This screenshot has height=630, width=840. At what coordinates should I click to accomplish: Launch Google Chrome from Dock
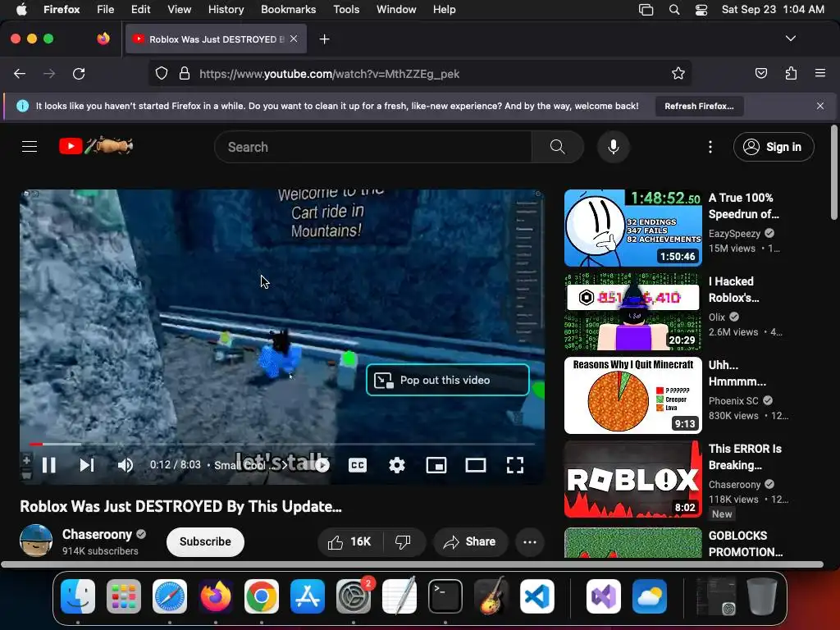coord(262,596)
